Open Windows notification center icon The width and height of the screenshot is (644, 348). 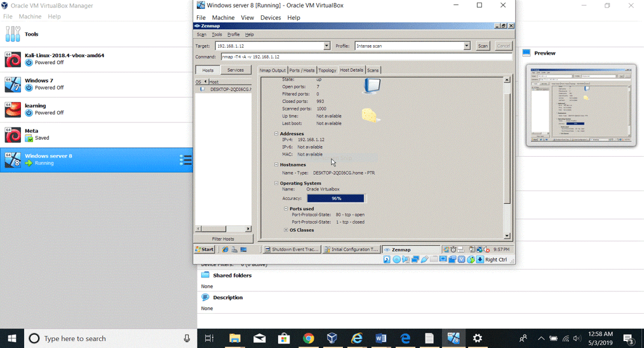tap(628, 338)
